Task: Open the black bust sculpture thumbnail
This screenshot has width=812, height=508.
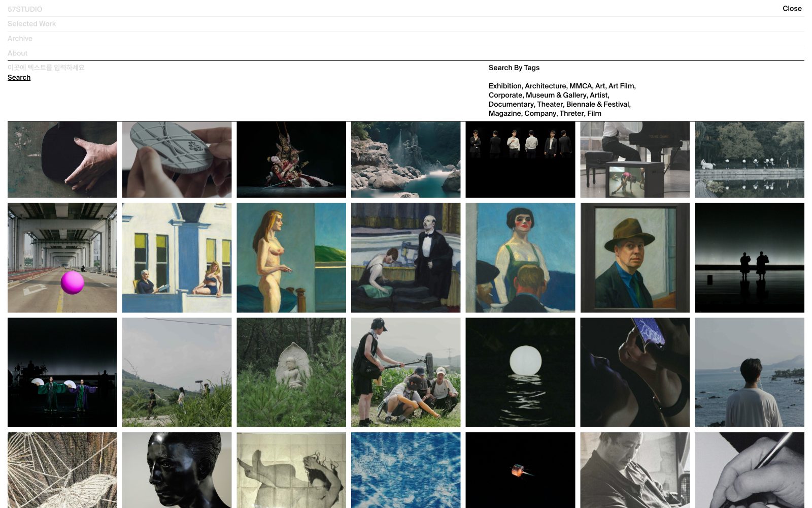Action: point(177,470)
